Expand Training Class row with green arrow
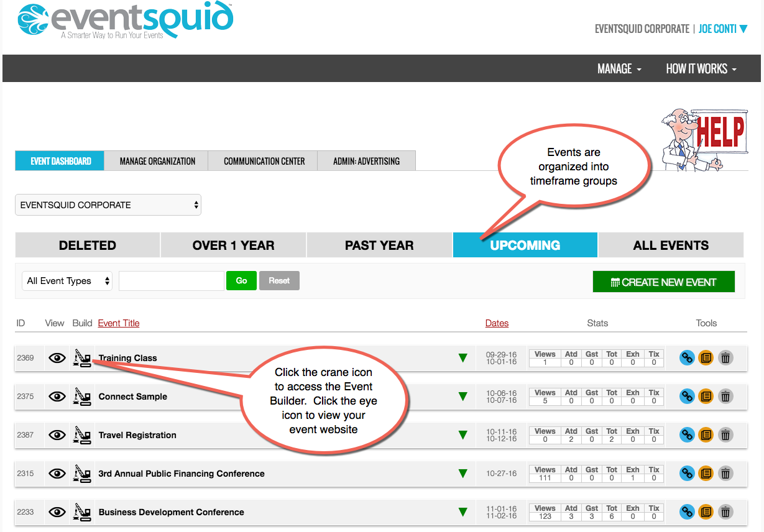This screenshot has width=764, height=532. pyautogui.click(x=463, y=358)
